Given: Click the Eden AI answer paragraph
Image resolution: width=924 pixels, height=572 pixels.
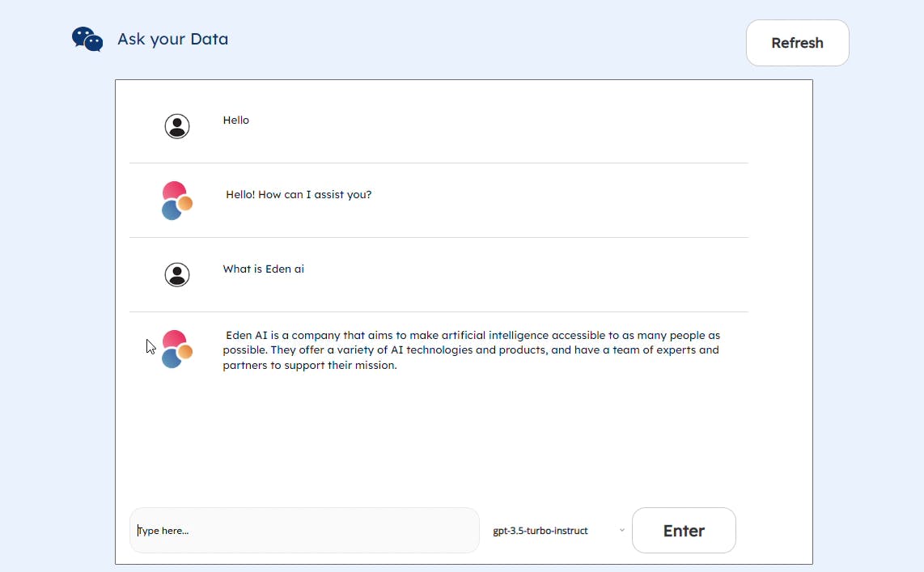Looking at the screenshot, I should [x=471, y=350].
